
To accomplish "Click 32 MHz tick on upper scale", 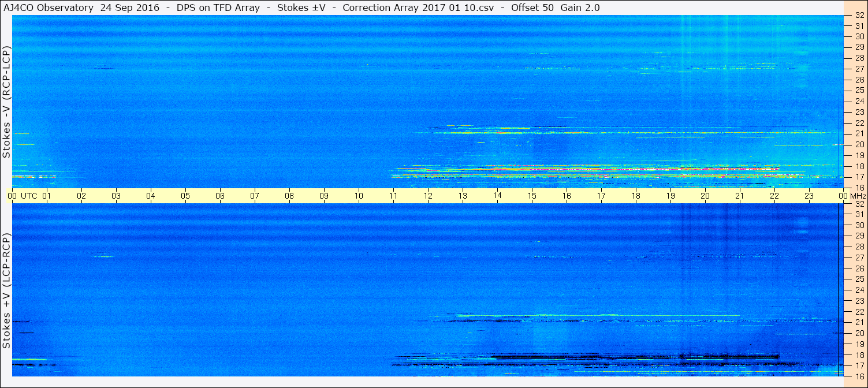I will [x=859, y=15].
